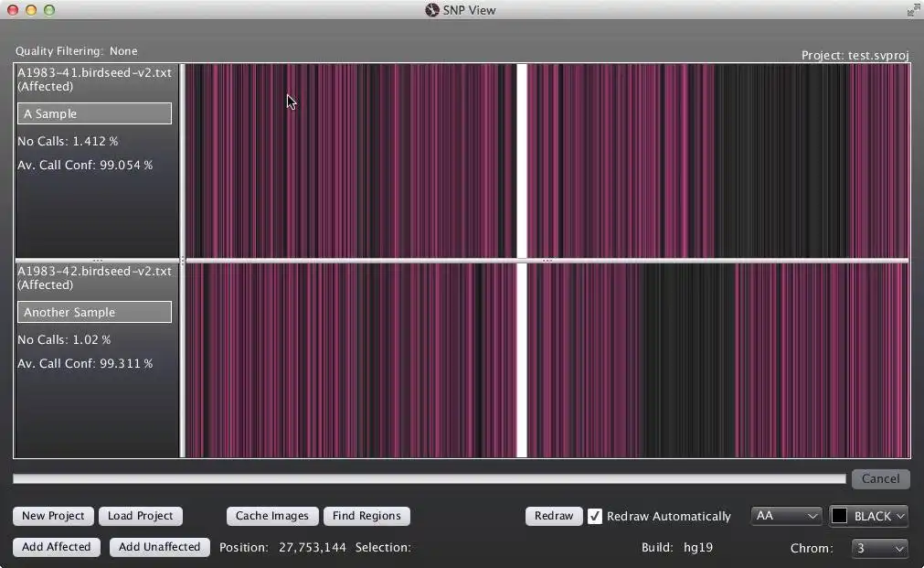Viewport: 924px width, 568px height.
Task: Run Find Regions
Action: 366,516
